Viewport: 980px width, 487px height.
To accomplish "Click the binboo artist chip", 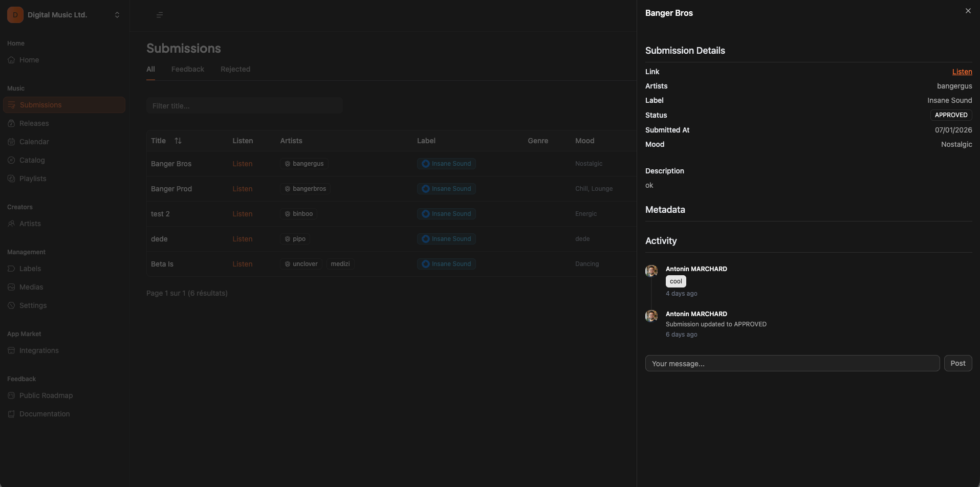I will click(299, 214).
